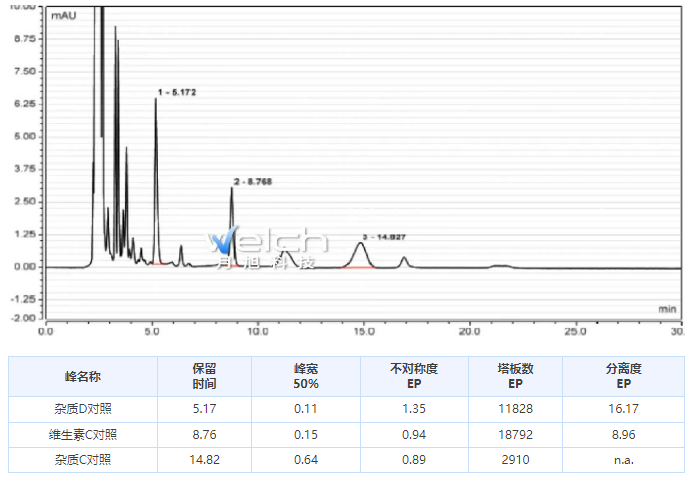Click the 峰名称 column header
This screenshot has height=483, width=694.
tap(83, 376)
